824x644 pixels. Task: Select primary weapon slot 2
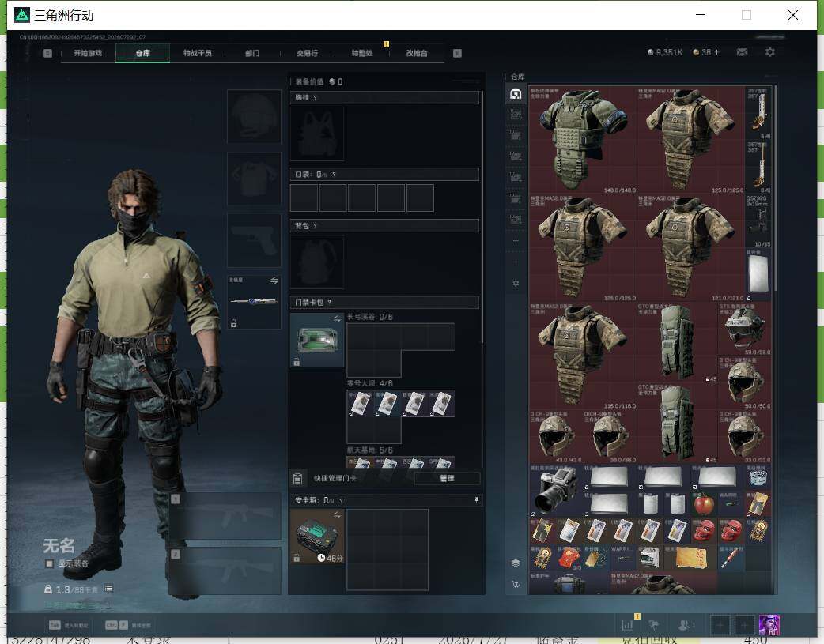(225, 571)
